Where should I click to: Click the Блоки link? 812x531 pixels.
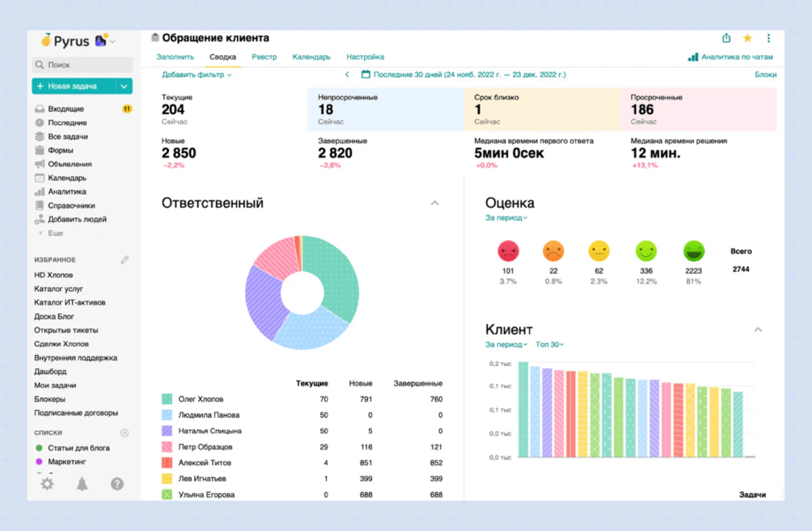pyautogui.click(x=765, y=75)
